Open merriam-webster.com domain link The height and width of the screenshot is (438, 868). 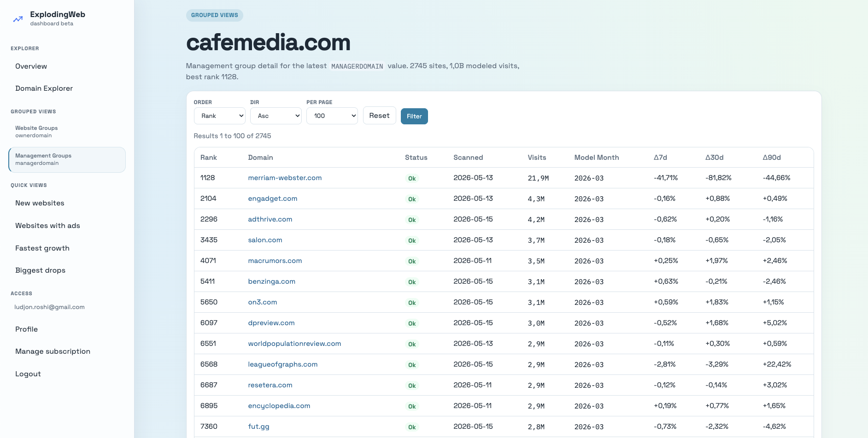[285, 178]
